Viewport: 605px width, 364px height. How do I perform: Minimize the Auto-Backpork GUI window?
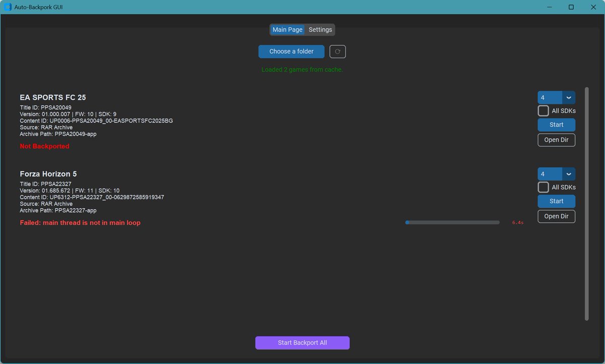[x=549, y=7]
